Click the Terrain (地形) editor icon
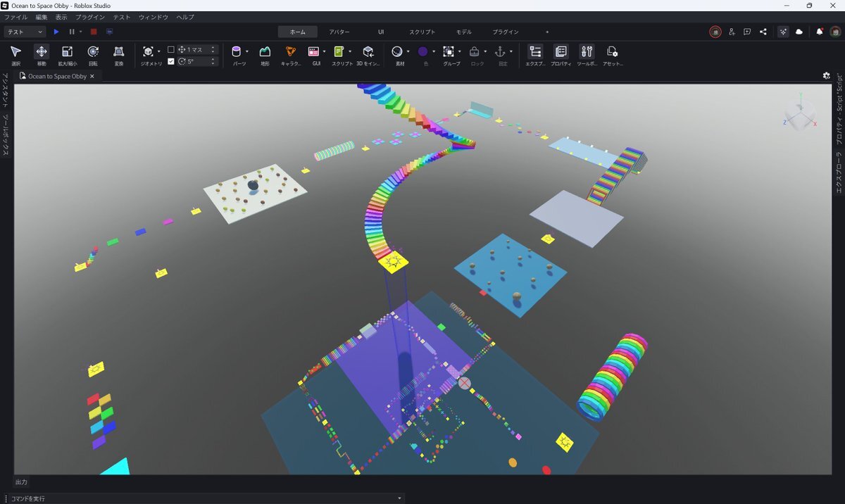This screenshot has width=845, height=504. pyautogui.click(x=265, y=52)
